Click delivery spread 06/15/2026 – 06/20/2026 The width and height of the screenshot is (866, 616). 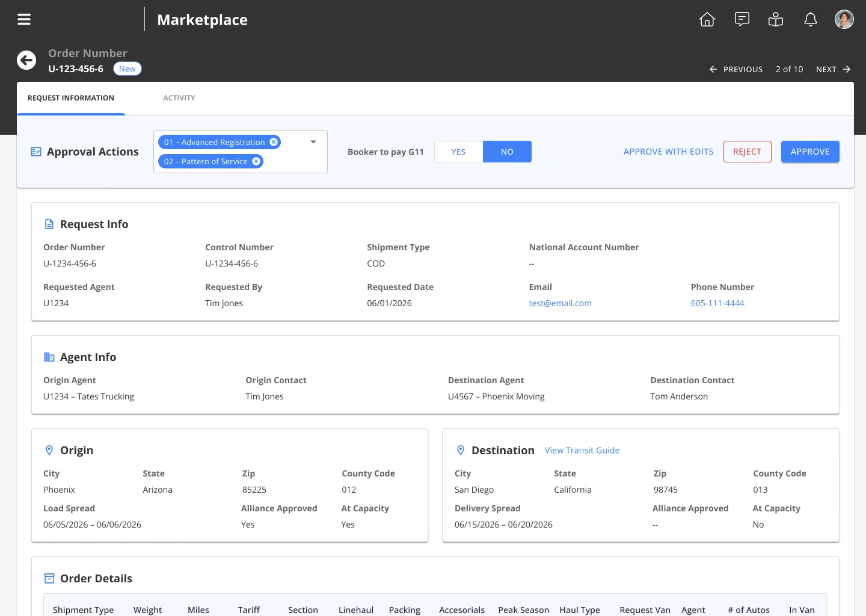click(x=503, y=525)
